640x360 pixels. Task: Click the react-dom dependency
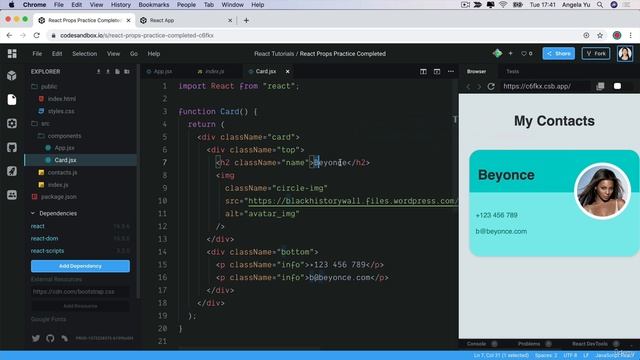pyautogui.click(x=44, y=238)
